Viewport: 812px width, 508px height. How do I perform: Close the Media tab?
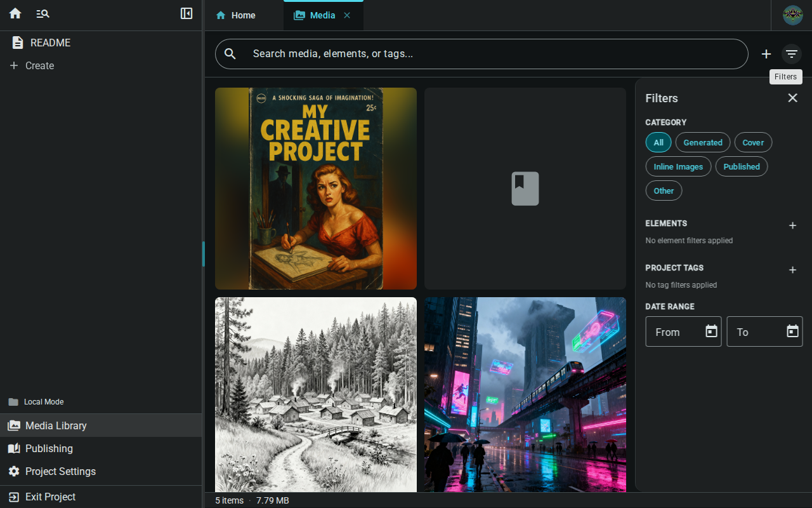pos(347,15)
